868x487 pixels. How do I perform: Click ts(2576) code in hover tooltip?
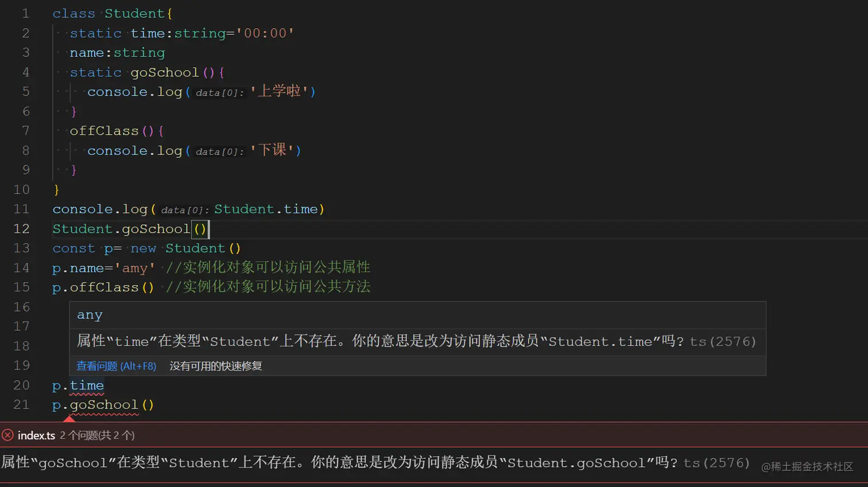click(723, 342)
